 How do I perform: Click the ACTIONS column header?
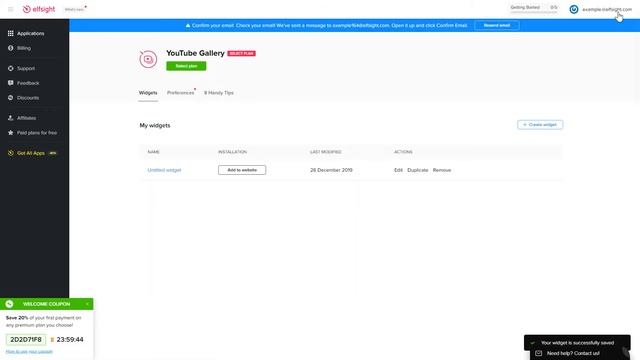(403, 152)
